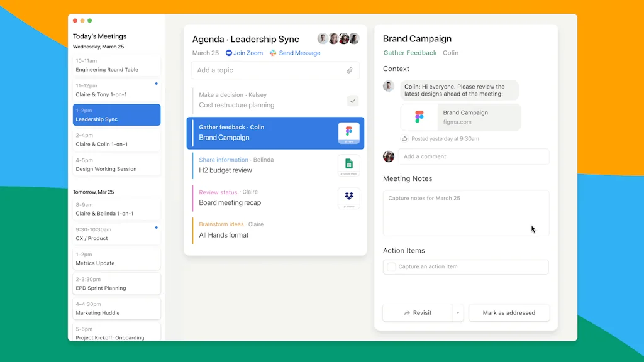
Task: Click the Add a comment field
Action: click(473, 156)
